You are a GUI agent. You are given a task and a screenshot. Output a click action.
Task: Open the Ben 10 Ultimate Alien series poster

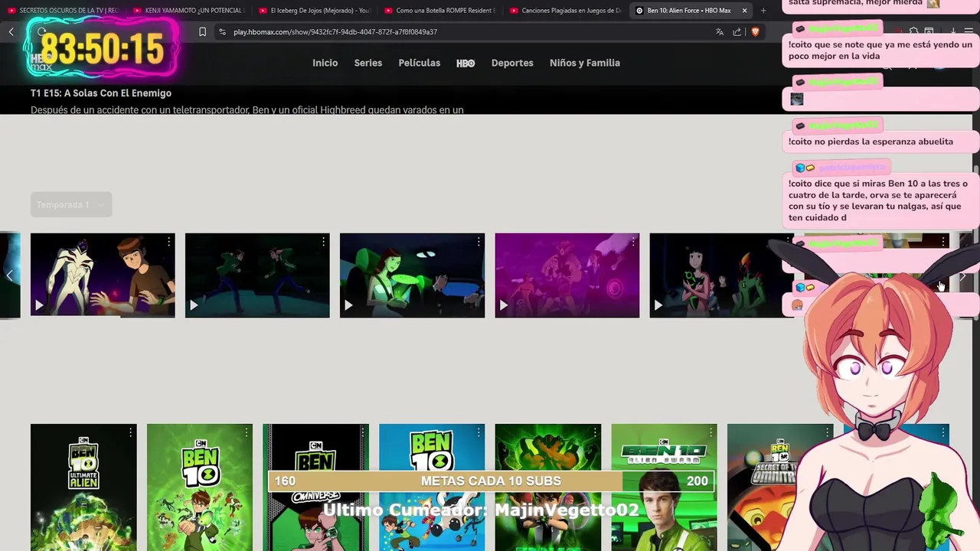(83, 487)
